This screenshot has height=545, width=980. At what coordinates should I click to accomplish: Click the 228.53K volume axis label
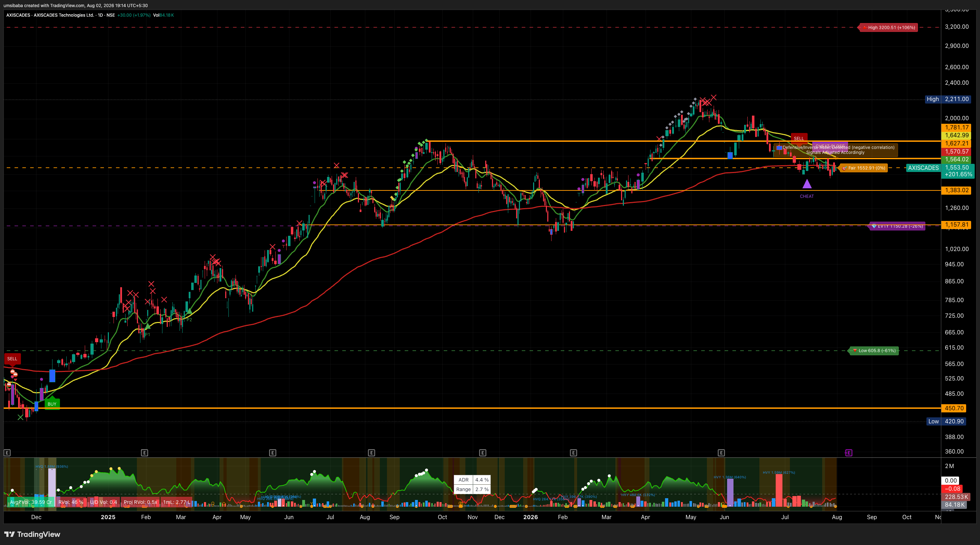point(956,497)
